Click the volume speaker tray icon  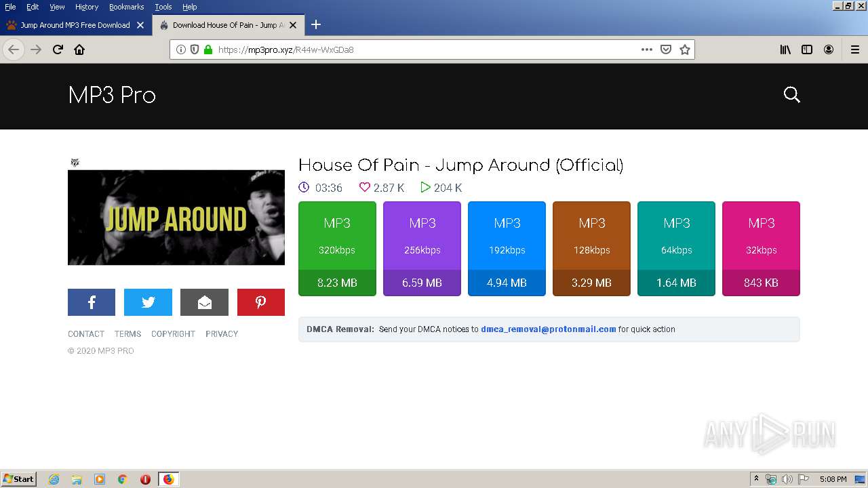coord(787,479)
